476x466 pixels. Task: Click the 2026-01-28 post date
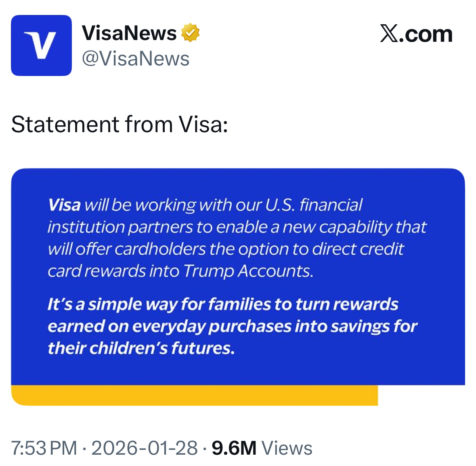pyautogui.click(x=145, y=448)
